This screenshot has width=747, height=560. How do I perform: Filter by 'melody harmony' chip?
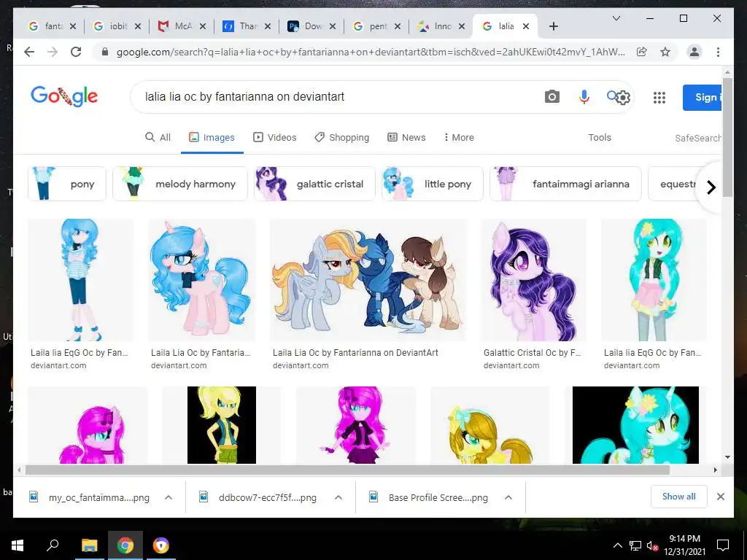180,184
